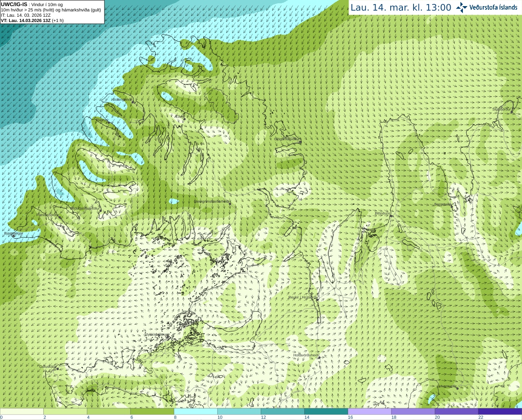This screenshot has height=420, width=522.
Task: Select the Gjögurflugvöllur station label
Action: point(287,139)
